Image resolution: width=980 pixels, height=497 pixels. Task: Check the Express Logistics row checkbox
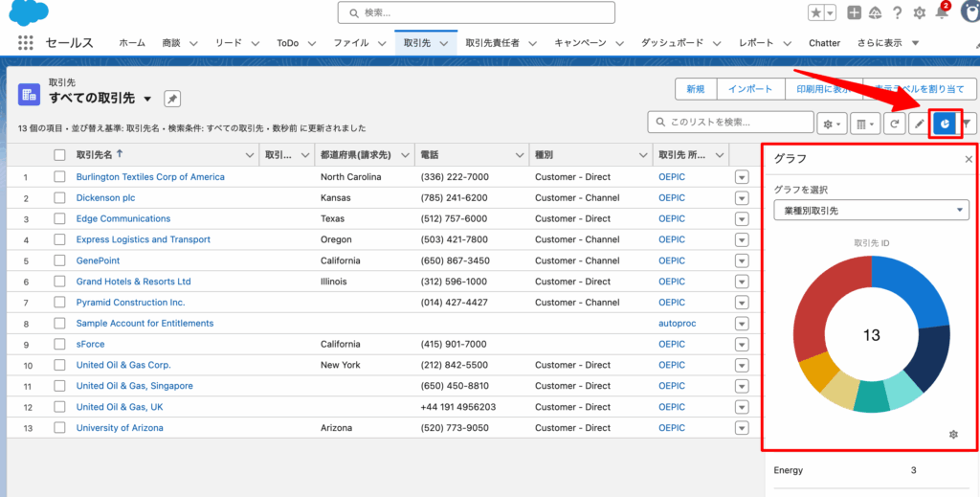pos(59,239)
